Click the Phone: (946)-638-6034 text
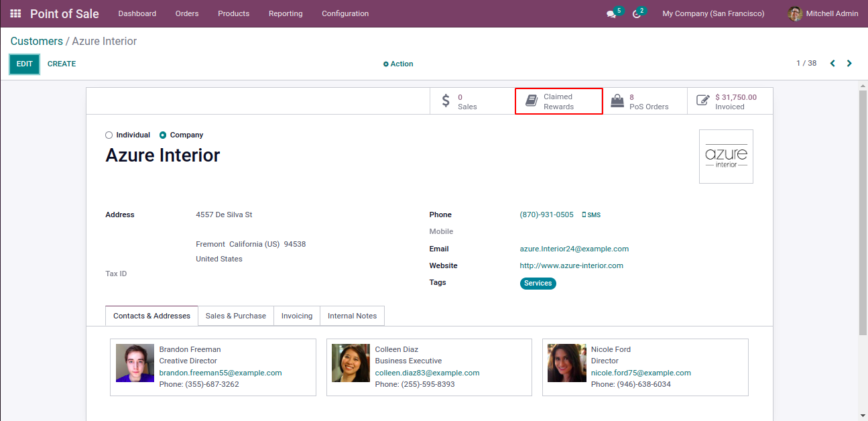Viewport: 868px width, 421px height. pos(631,385)
